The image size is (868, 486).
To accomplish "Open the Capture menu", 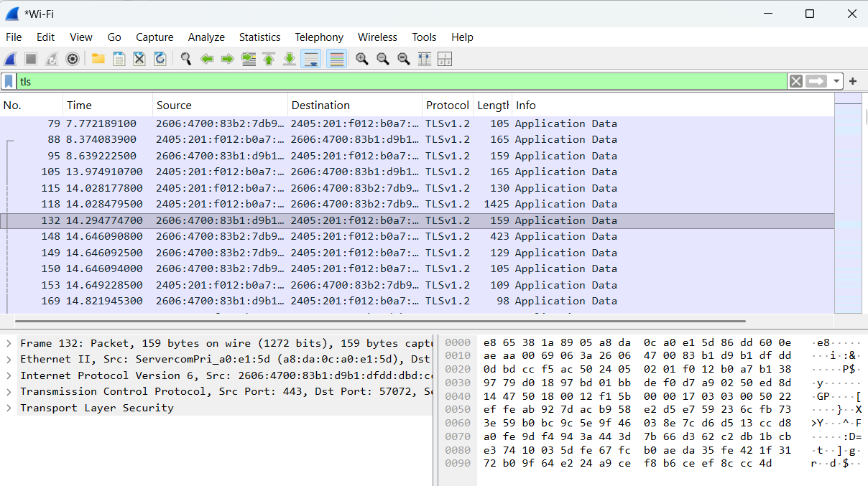I will (x=154, y=37).
